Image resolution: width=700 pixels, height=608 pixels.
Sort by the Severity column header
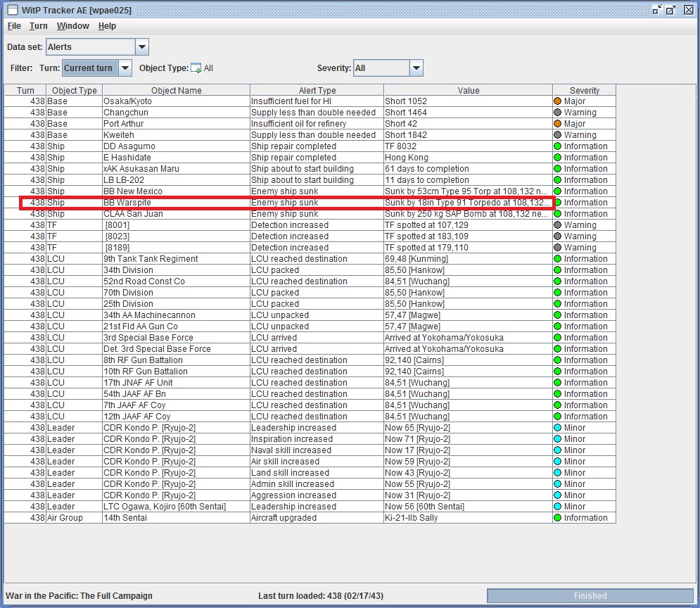point(585,90)
